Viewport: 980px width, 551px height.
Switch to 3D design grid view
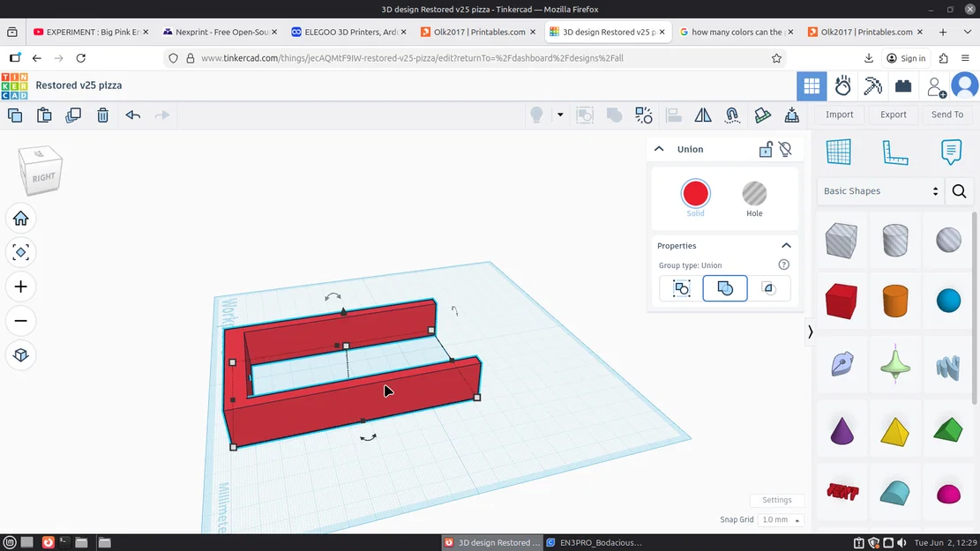click(812, 86)
